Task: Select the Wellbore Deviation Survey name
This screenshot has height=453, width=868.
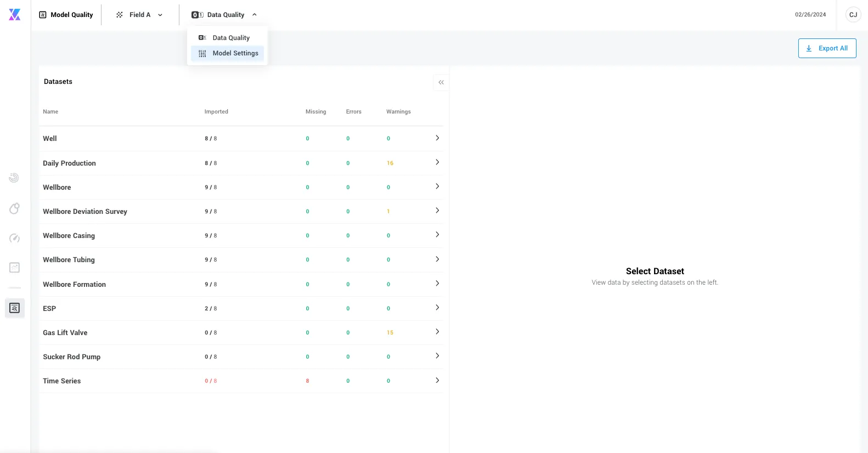Action: coord(85,212)
